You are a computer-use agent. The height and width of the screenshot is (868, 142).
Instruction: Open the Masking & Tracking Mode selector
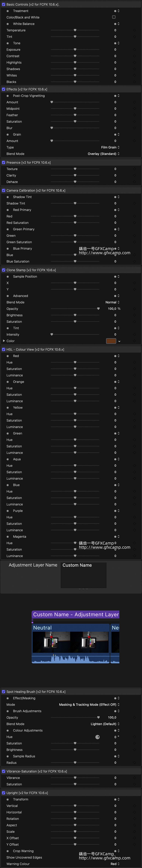[89, 705]
